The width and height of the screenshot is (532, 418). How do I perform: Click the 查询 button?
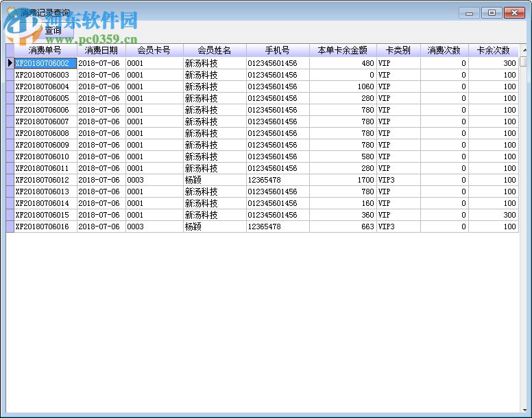click(x=54, y=31)
